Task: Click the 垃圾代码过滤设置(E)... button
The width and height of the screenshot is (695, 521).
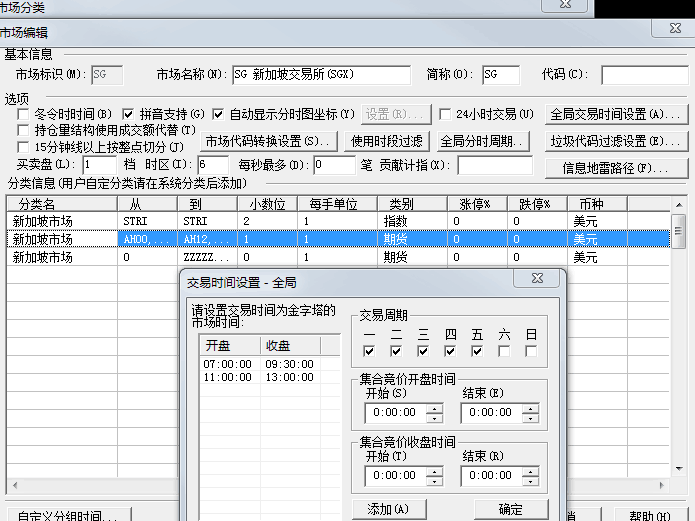Action: (618, 141)
